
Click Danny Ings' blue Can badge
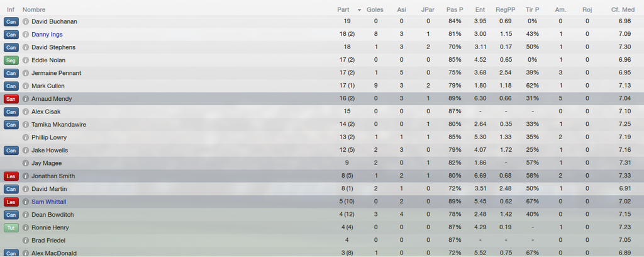(11, 34)
